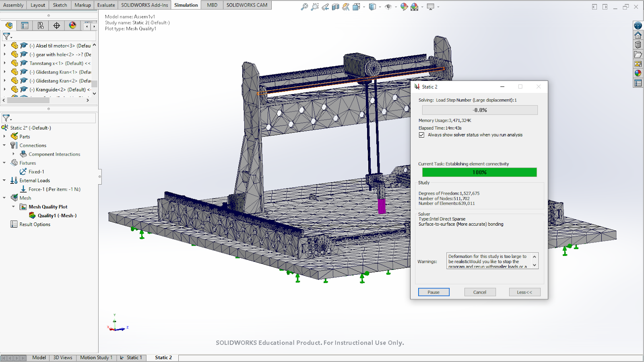
Task: Click the Apply Scene icon
Action: [x=414, y=7]
